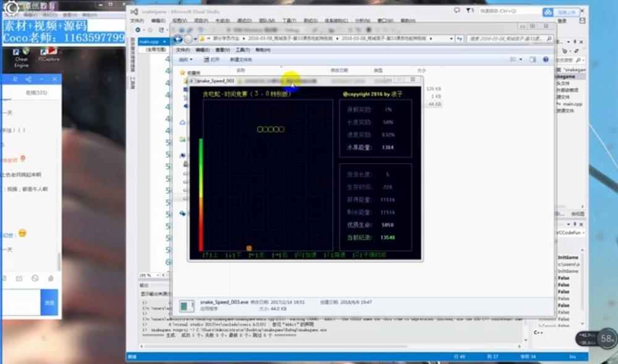Open the address bar history dropdown arrow

coord(451,38)
